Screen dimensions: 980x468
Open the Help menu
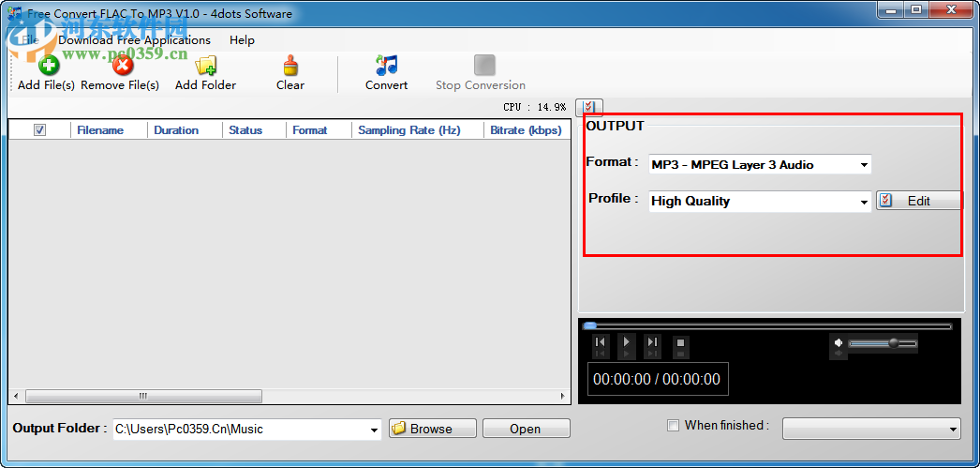coord(242,40)
